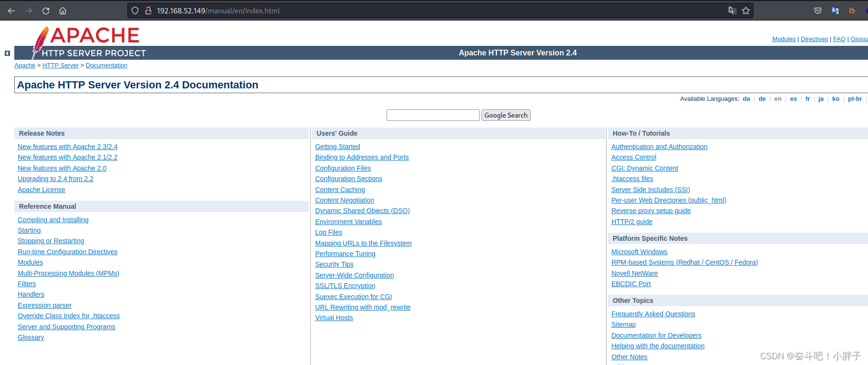The image size is (868, 365).
Task: Open the Security Tips link
Action: pyautogui.click(x=334, y=264)
